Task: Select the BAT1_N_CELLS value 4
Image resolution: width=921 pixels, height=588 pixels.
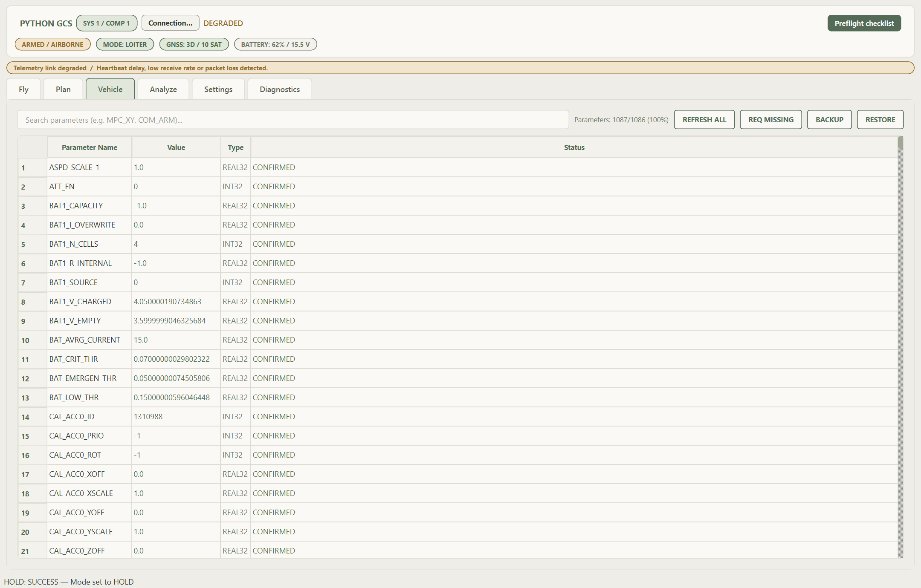Action: click(136, 244)
